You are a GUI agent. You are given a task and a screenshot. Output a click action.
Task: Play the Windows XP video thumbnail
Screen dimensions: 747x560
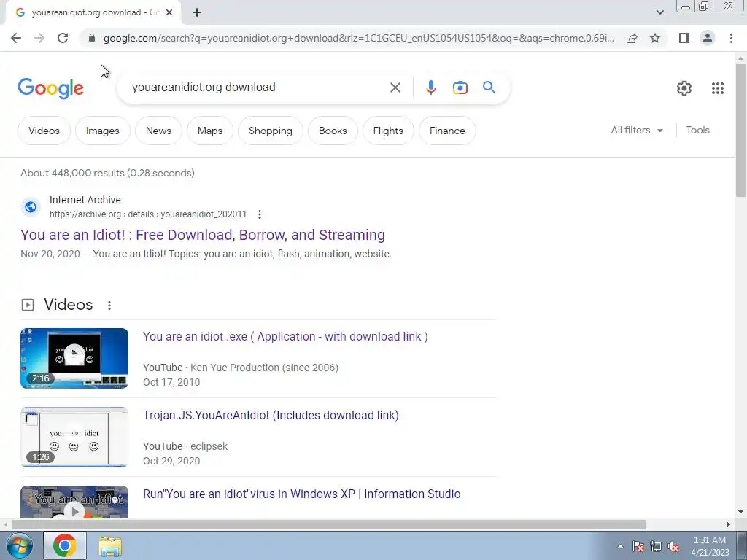tap(74, 502)
